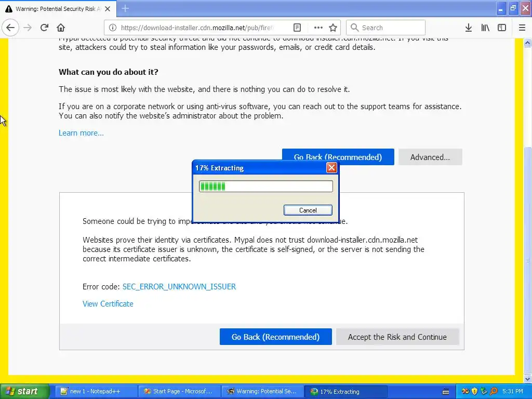Switch to Warning: Potential Se... taskbar item

(x=262, y=391)
